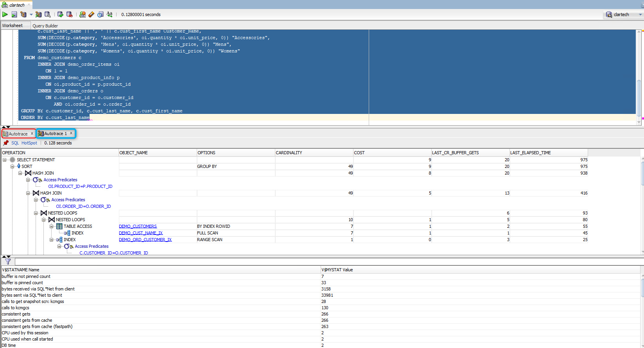Click the Run Script icon
The height and width of the screenshot is (348, 644).
pos(14,14)
